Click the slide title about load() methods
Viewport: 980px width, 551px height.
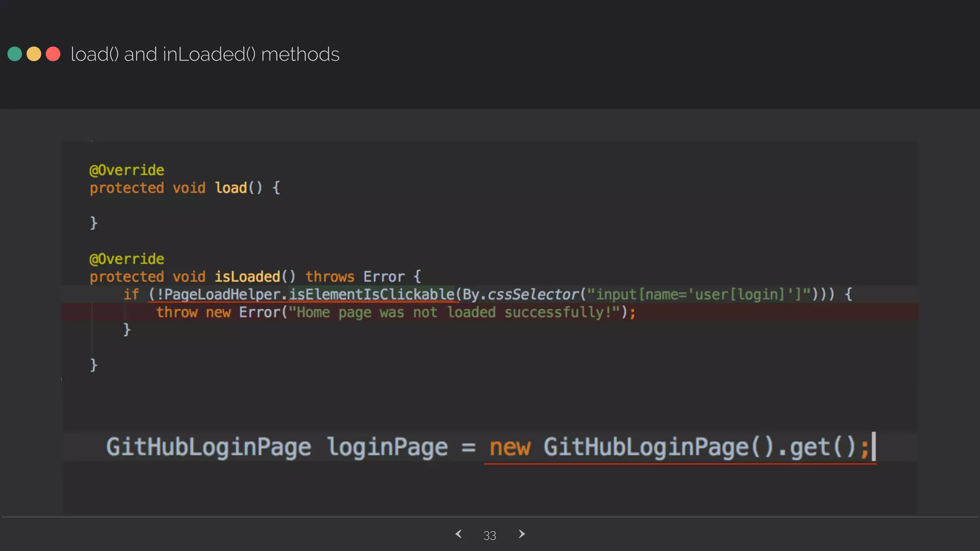pyautogui.click(x=205, y=55)
